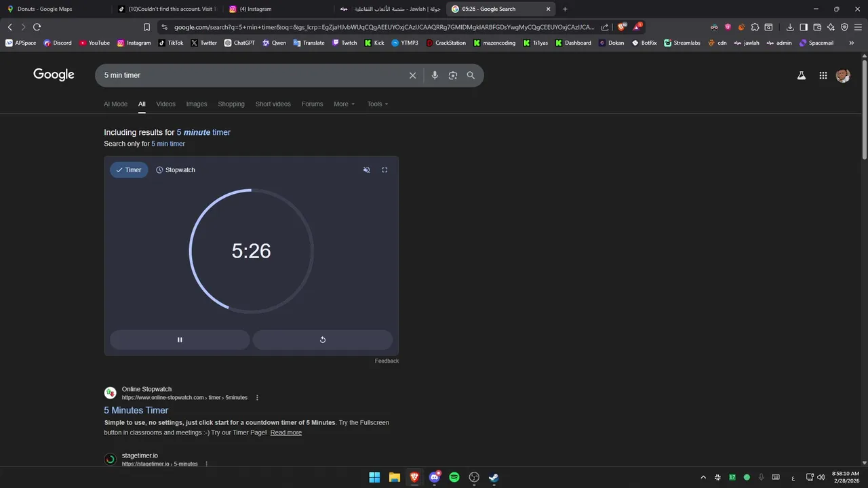Open Steam from the taskbar
This screenshot has width=868, height=488.
(494, 477)
